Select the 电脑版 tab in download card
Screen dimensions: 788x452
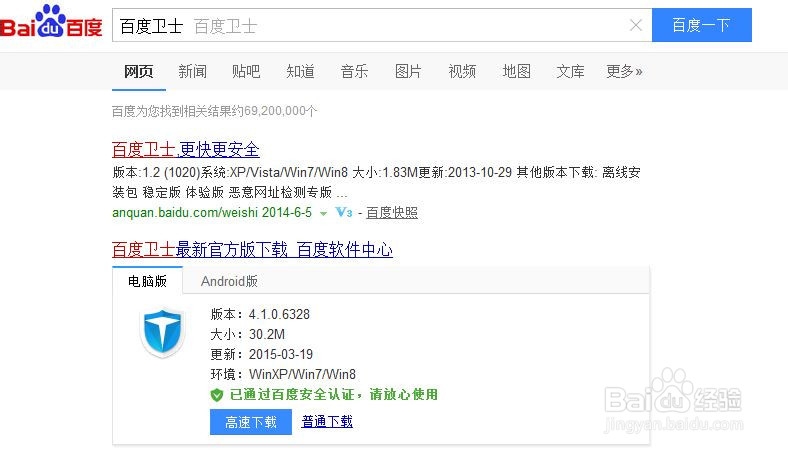147,281
